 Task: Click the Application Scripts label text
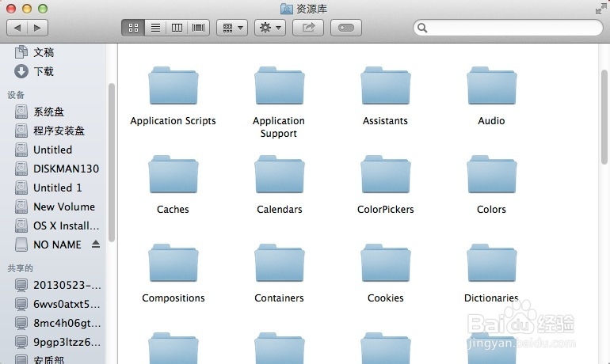[173, 121]
